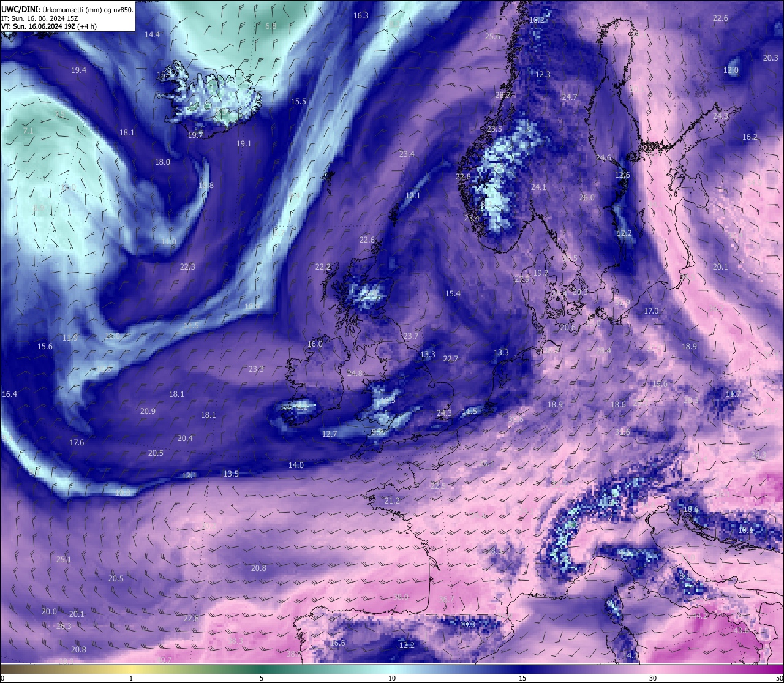Click the VT valid time line 19Z (+4 h)
Image resolution: width=784 pixels, height=683 pixels.
[x=48, y=26]
